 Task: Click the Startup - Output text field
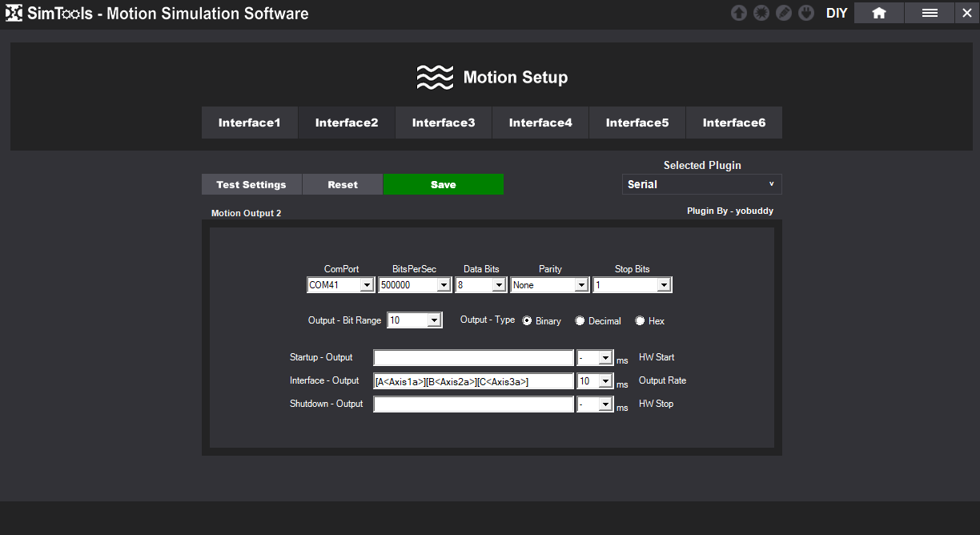click(x=474, y=358)
